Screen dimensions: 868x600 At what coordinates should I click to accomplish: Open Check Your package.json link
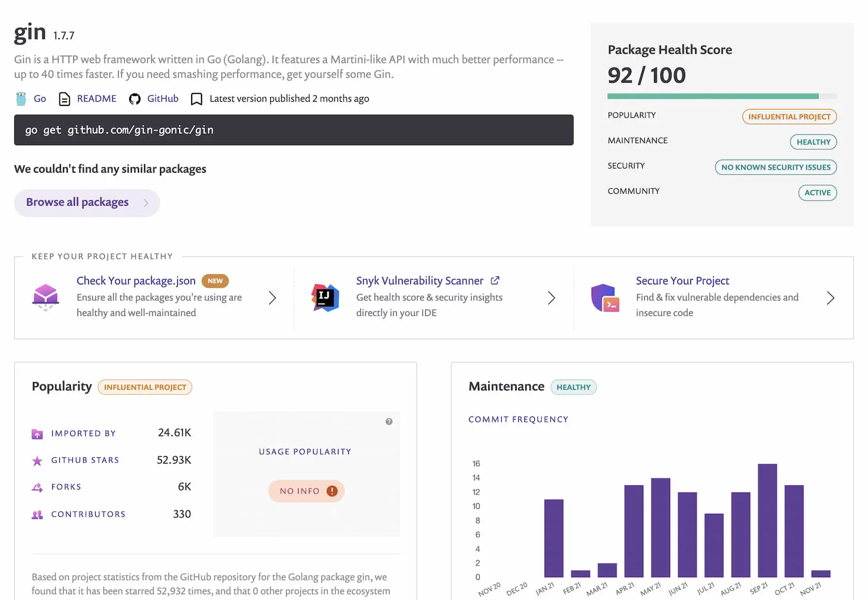[136, 281]
